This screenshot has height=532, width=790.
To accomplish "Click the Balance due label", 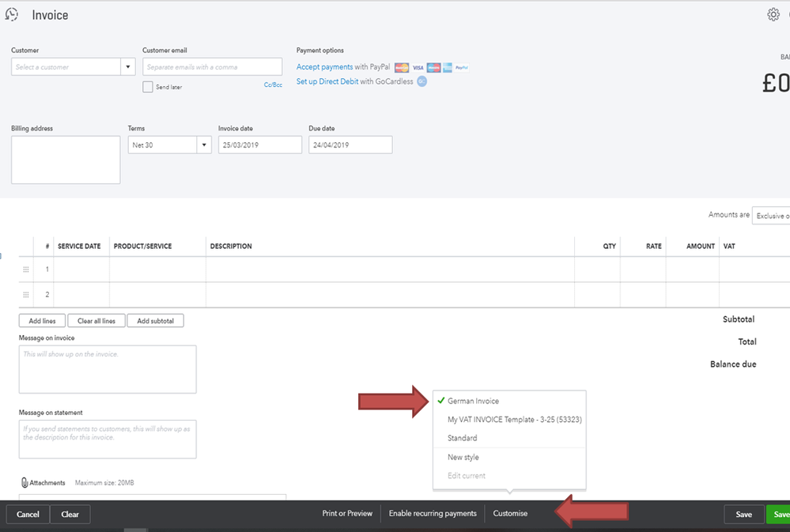I will tap(733, 364).
